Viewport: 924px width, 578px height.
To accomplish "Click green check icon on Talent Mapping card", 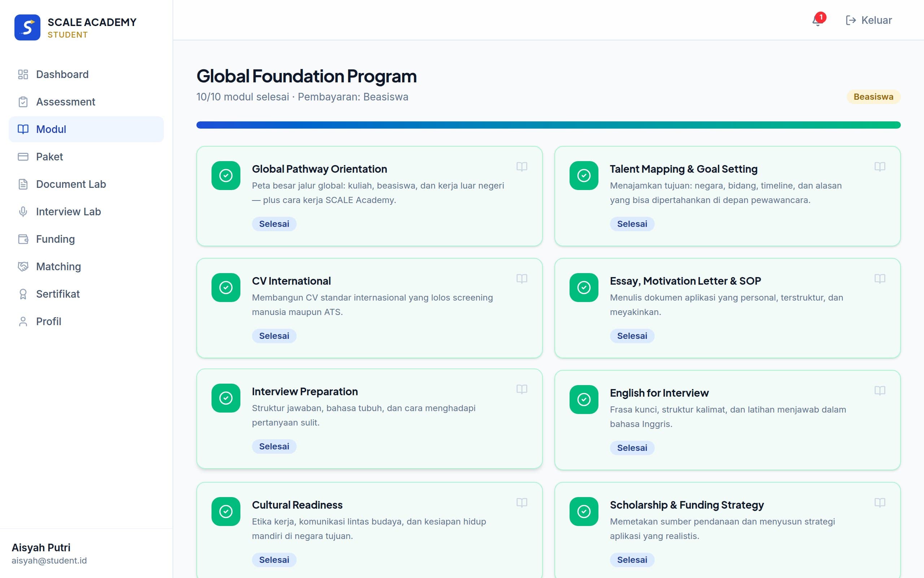I will click(x=584, y=176).
